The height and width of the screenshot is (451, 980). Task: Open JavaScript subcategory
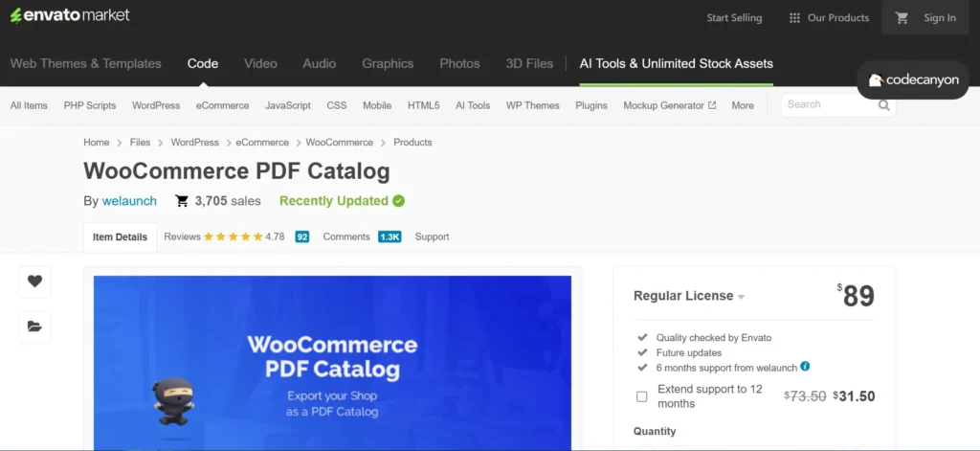pos(288,105)
